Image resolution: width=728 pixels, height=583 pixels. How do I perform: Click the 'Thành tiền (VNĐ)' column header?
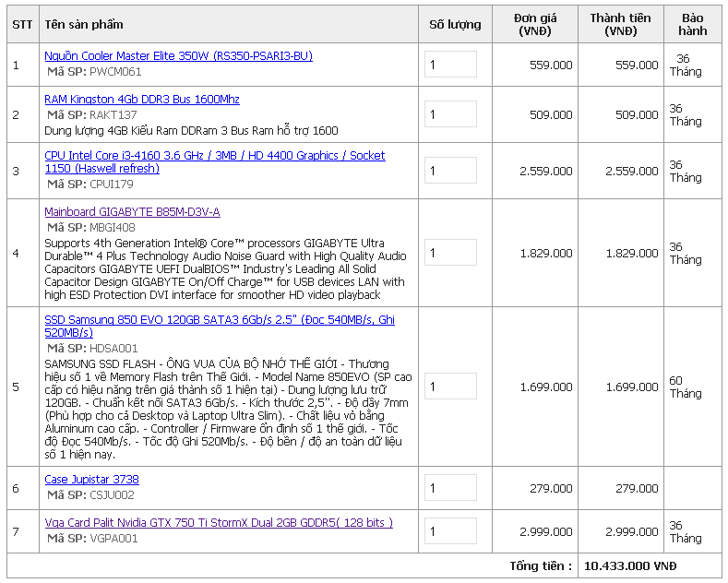pyautogui.click(x=620, y=25)
